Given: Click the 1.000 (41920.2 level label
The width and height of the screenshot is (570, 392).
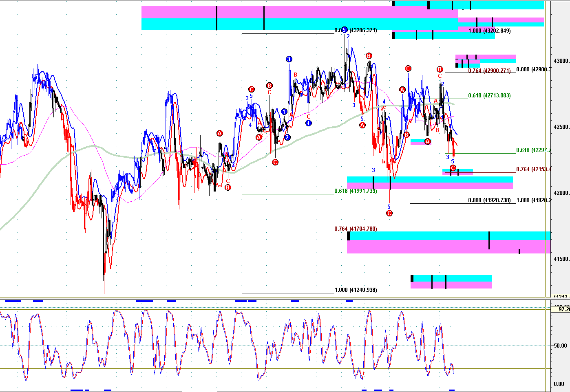Looking at the screenshot, I should (x=533, y=200).
